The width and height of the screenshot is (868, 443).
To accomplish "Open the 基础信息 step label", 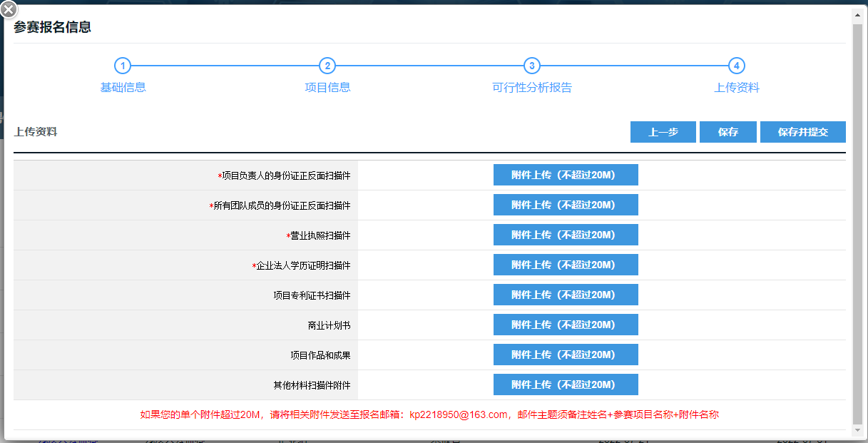I will pos(123,88).
